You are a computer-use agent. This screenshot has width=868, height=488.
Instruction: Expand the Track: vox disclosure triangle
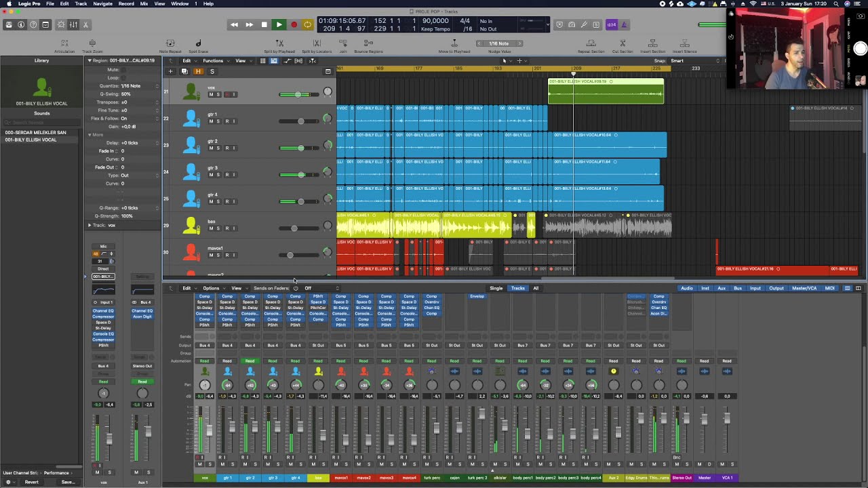(89, 225)
